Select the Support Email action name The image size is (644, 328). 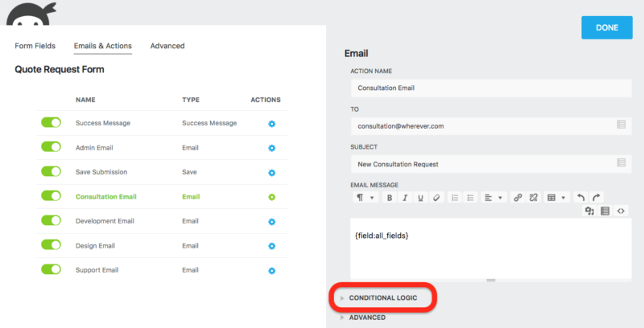tap(97, 270)
